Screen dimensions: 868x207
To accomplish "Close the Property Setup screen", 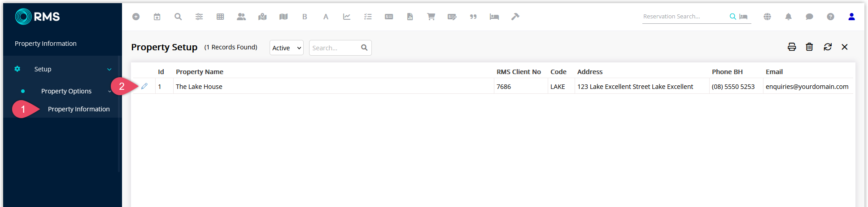I will pyautogui.click(x=845, y=47).
